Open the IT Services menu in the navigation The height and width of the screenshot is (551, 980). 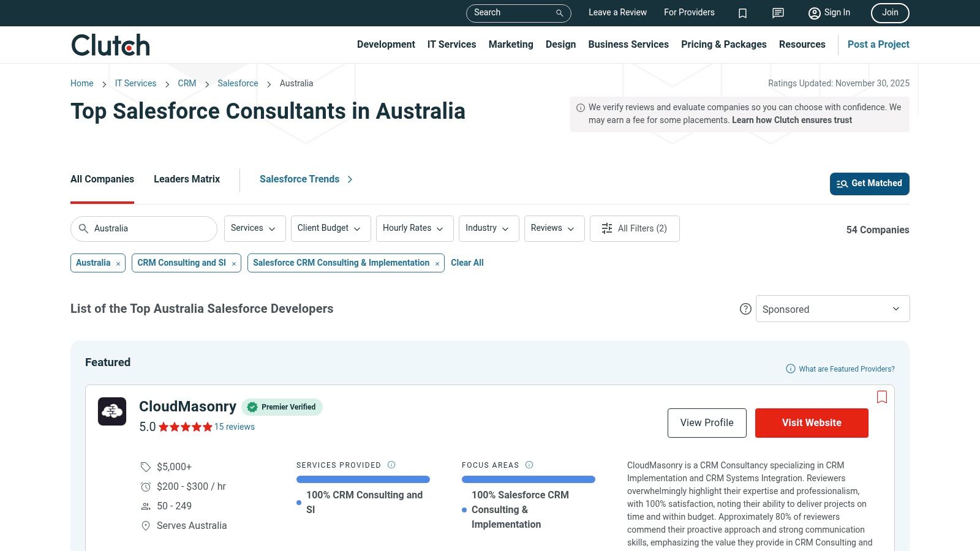tap(451, 44)
